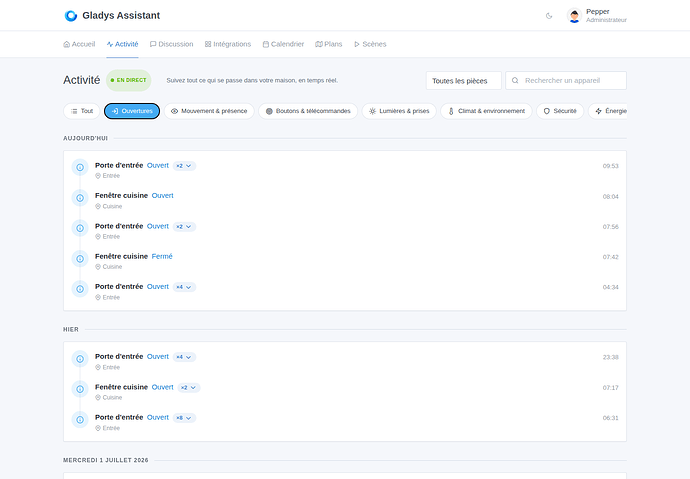Open Pepper's user avatar menu
The width and height of the screenshot is (690, 479).
(574, 16)
